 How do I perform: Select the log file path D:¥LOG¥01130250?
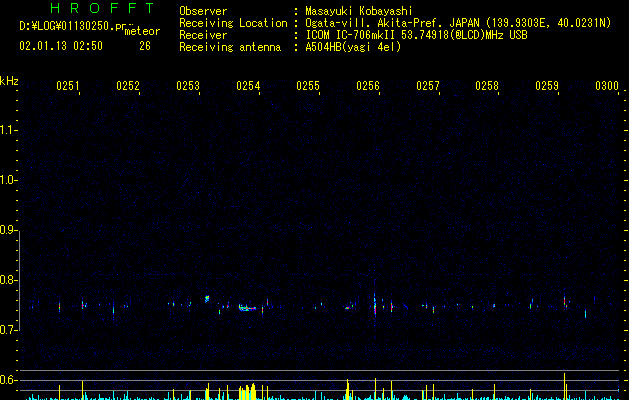click(x=78, y=26)
